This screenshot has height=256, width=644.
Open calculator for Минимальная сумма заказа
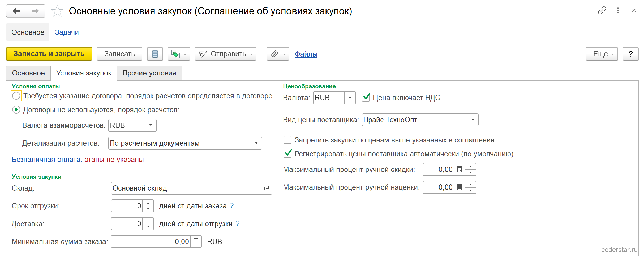[x=196, y=242]
